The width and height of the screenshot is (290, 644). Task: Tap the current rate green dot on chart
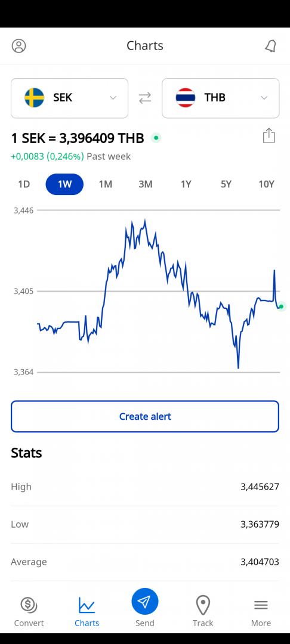(x=282, y=306)
